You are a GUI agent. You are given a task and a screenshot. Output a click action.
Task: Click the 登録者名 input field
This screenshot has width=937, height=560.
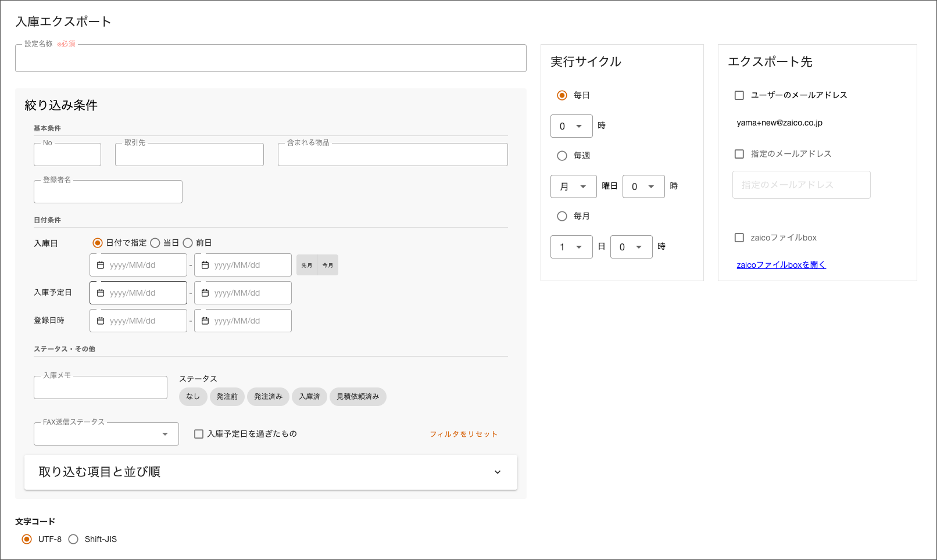pyautogui.click(x=108, y=192)
